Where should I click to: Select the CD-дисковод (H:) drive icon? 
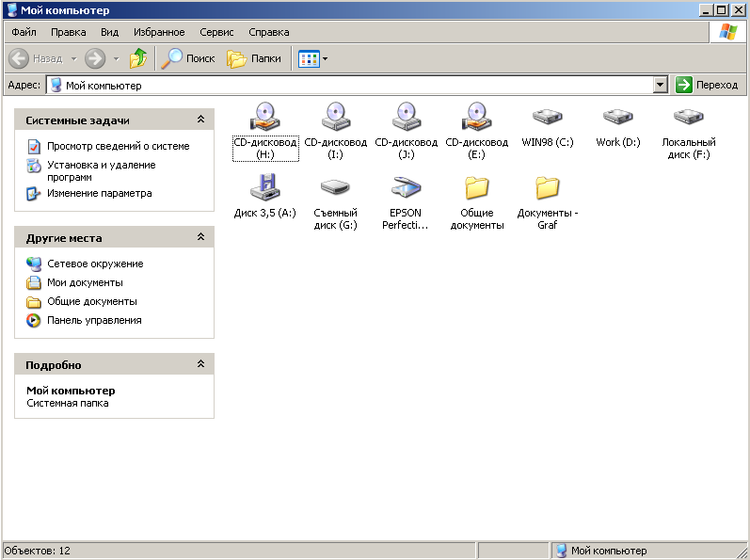[265, 116]
